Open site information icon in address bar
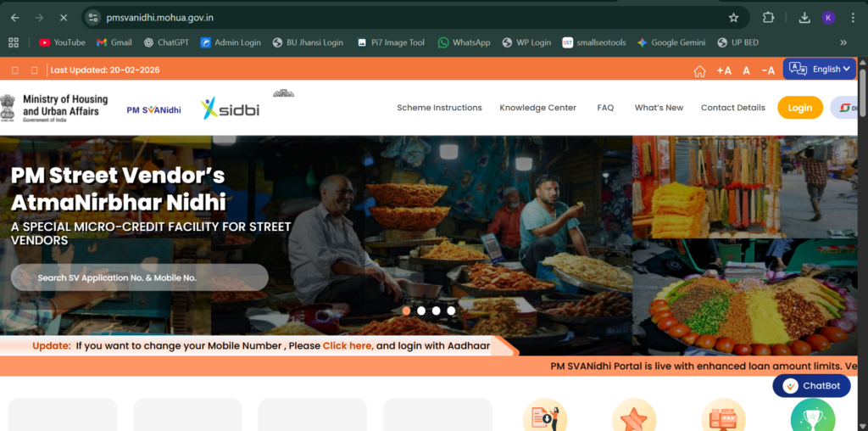This screenshot has width=868, height=431. pyautogui.click(x=93, y=18)
